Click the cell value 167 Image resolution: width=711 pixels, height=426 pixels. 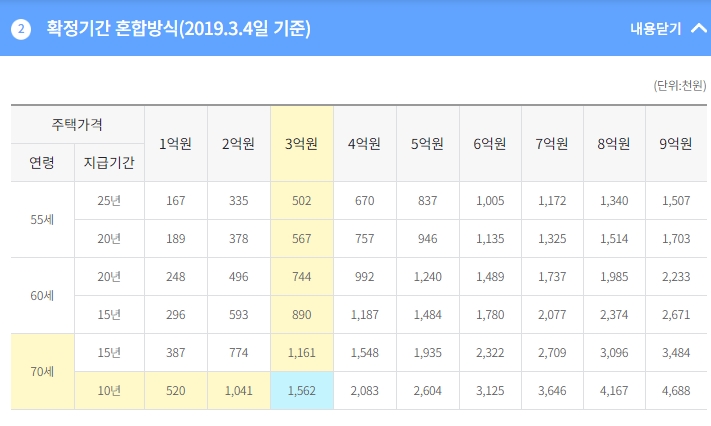(x=175, y=201)
